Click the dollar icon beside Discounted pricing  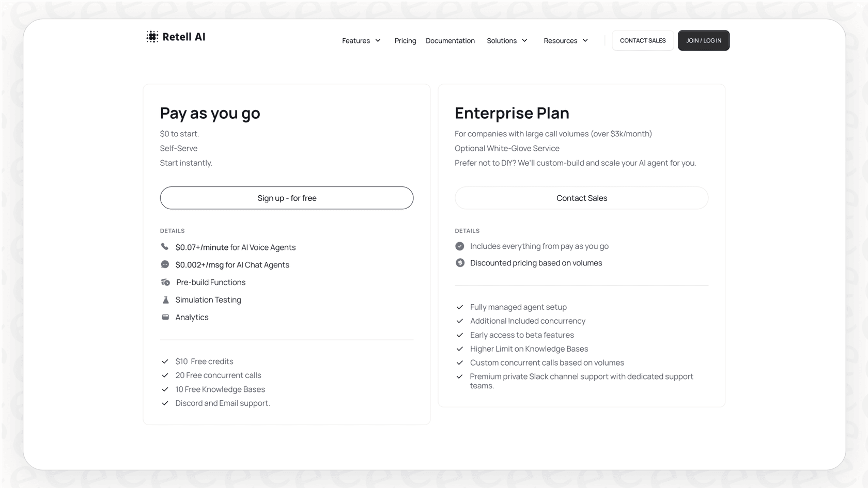460,263
